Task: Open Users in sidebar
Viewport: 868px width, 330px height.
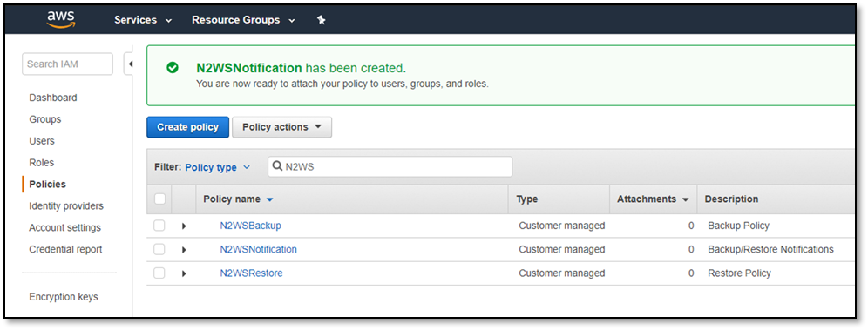Action: pyautogui.click(x=42, y=141)
